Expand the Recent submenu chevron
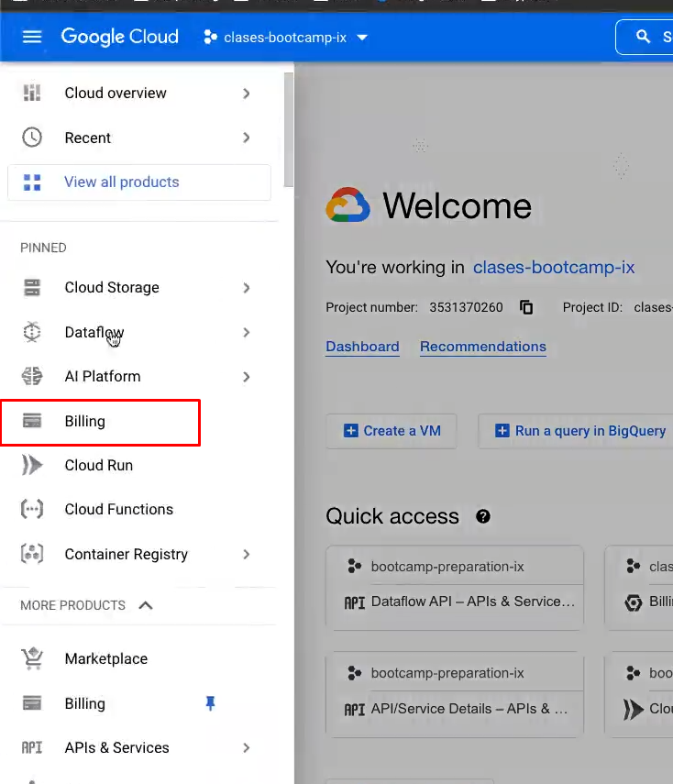This screenshot has width=673, height=784. click(246, 138)
